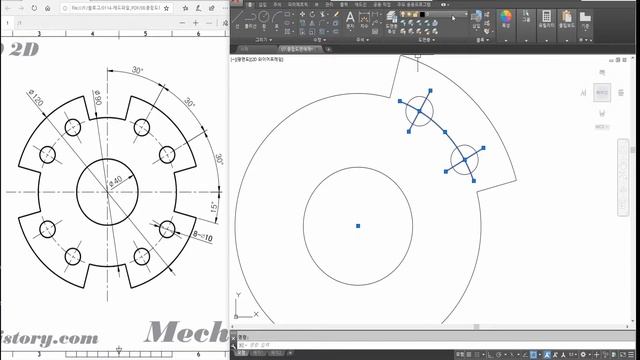This screenshot has width=640, height=360.
Task: Expand the Properties panel arrow below color wheel
Action: pyautogui.click(x=506, y=40)
